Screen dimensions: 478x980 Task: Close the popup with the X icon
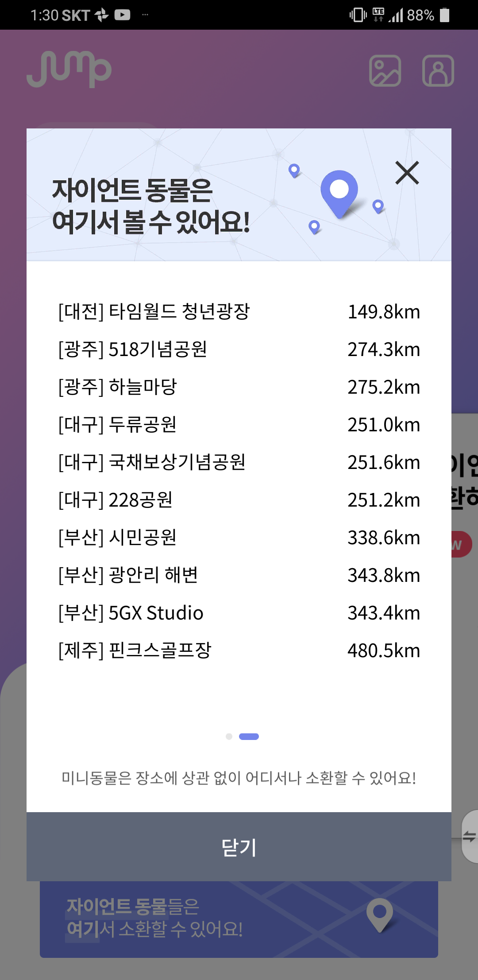click(407, 173)
